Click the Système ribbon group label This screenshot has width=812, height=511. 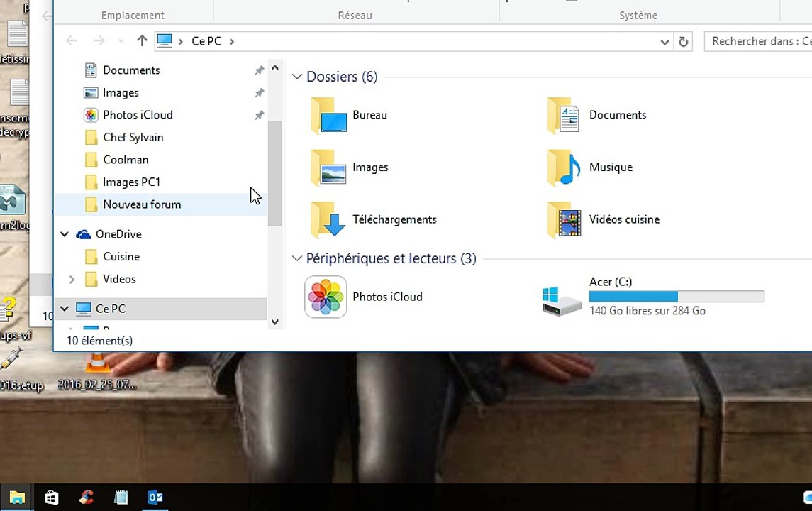point(638,16)
